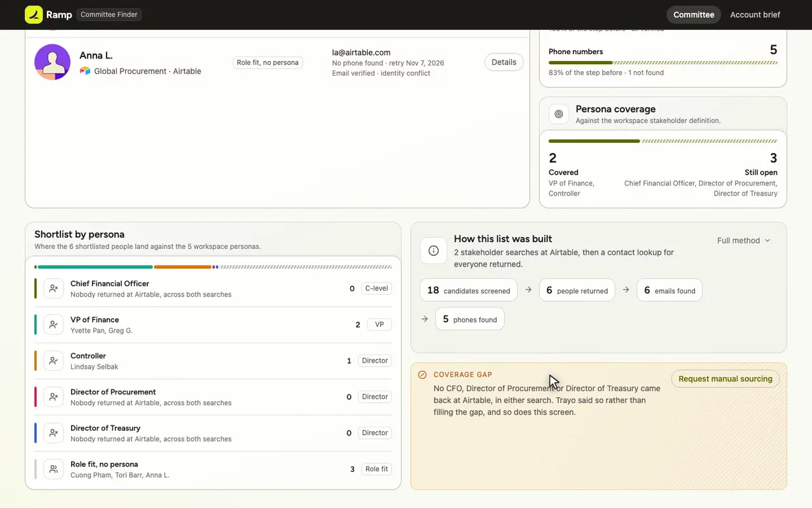Click 'Yvette Pan, Greg G.' text
The width and height of the screenshot is (812, 508).
click(x=101, y=331)
